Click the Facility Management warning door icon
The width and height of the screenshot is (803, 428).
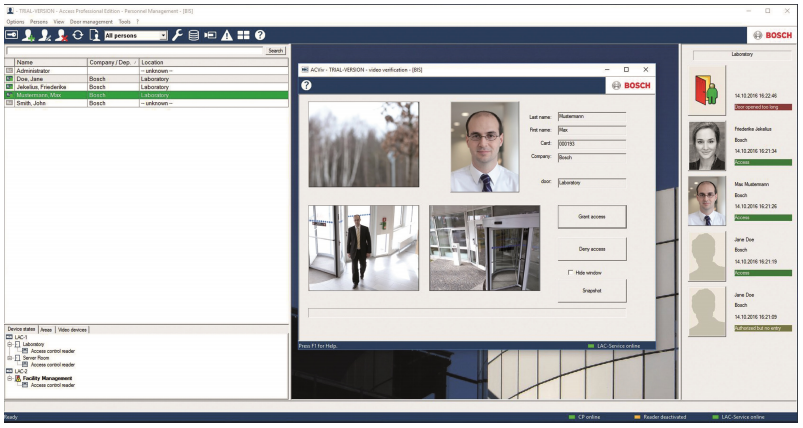tap(18, 378)
